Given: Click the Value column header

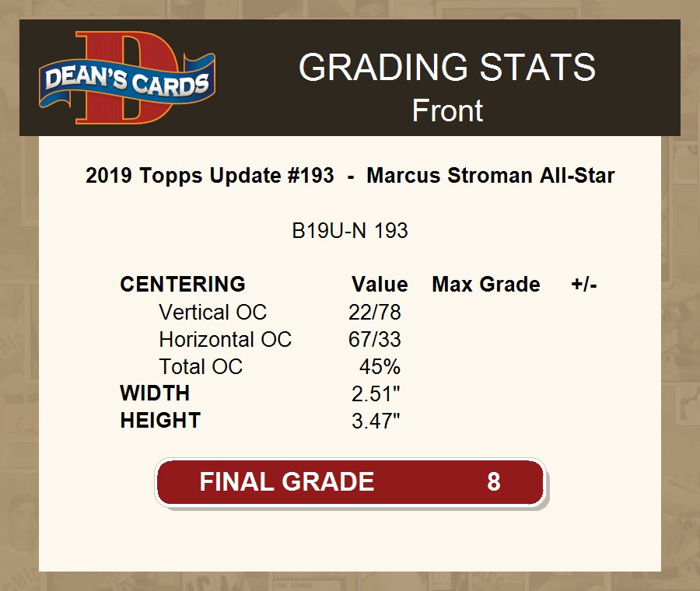Looking at the screenshot, I should point(380,285).
